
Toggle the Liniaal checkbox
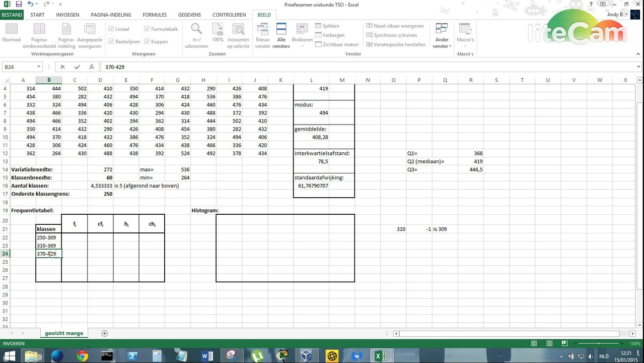pyautogui.click(x=112, y=29)
